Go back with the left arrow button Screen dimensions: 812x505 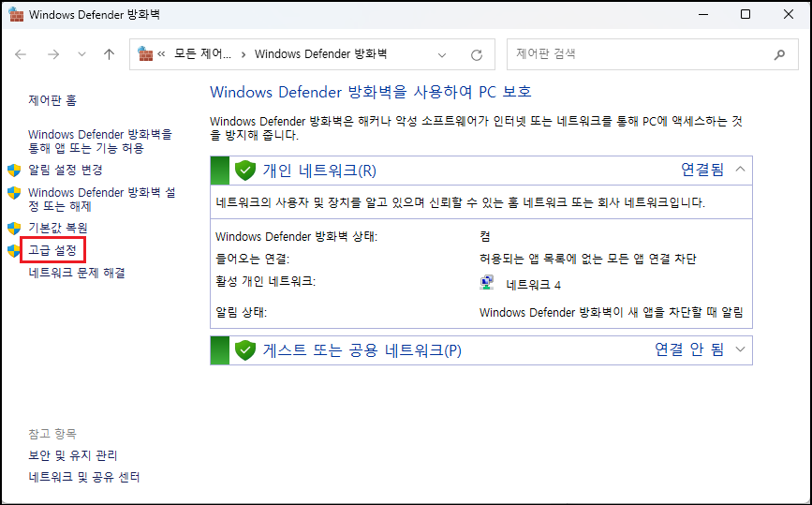[21, 54]
